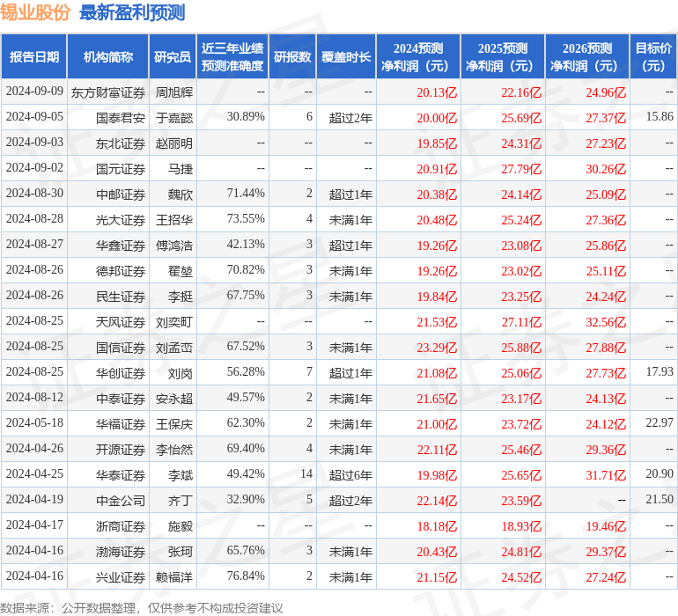This screenshot has width=678, height=616.
Task: Click the 目标价 column header
Action: 653,57
